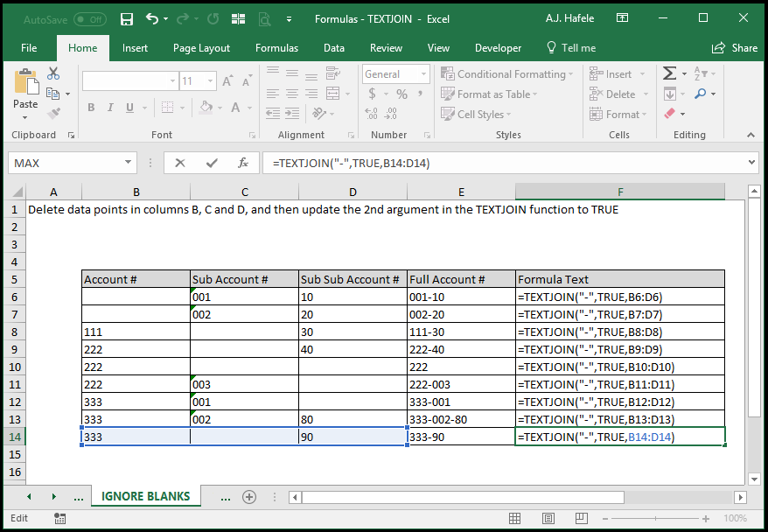Apply Borders with the grid icon
Viewport: 768px width, 532px height.
click(x=168, y=108)
